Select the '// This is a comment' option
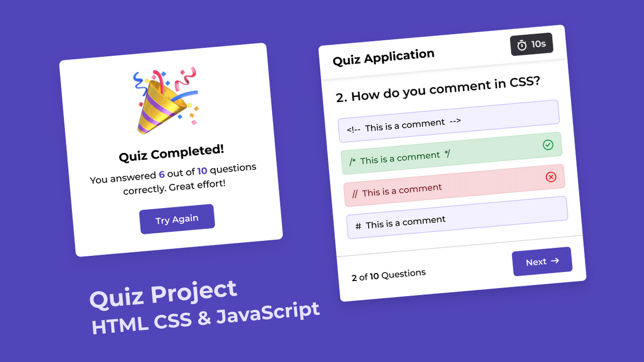 pyautogui.click(x=455, y=186)
